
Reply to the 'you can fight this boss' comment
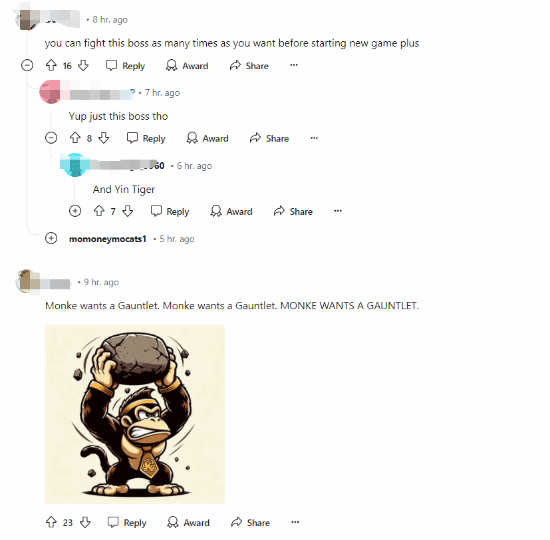pyautogui.click(x=126, y=66)
